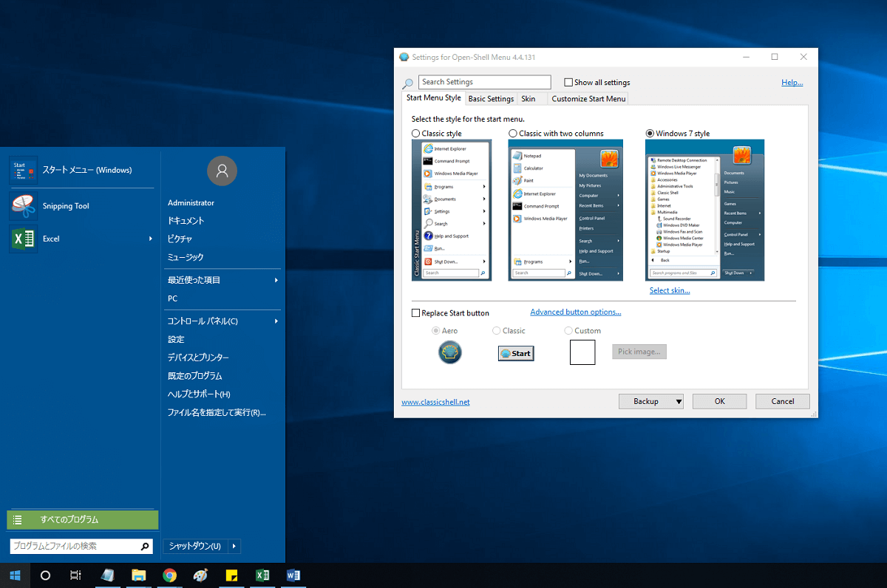The image size is (887, 588).
Task: Switch to the Start Menu Style tab
Action: coord(433,98)
